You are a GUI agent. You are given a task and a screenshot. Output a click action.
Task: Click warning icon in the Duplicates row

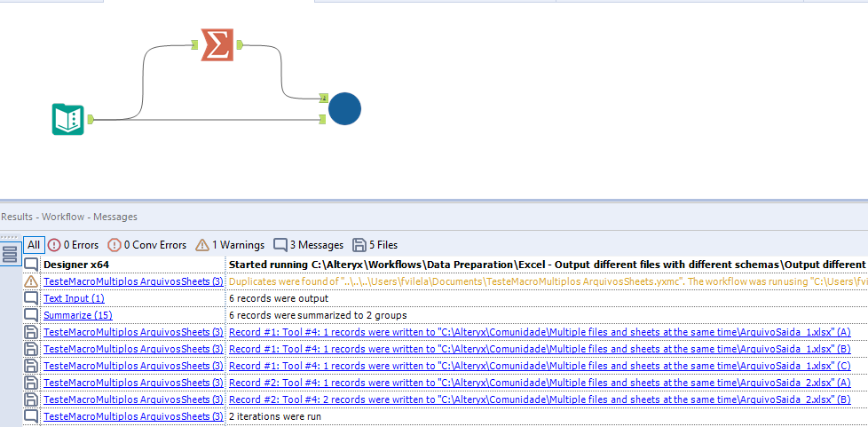pos(32,281)
